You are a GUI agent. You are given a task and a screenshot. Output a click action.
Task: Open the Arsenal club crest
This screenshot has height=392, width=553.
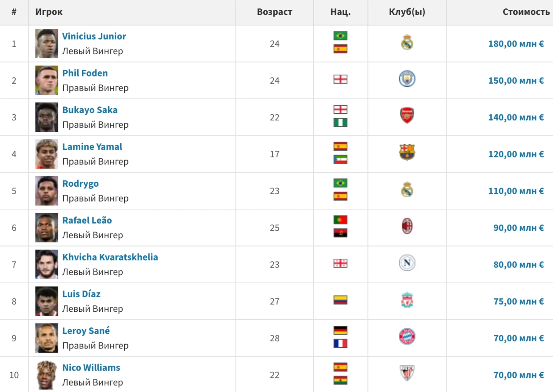click(x=407, y=116)
